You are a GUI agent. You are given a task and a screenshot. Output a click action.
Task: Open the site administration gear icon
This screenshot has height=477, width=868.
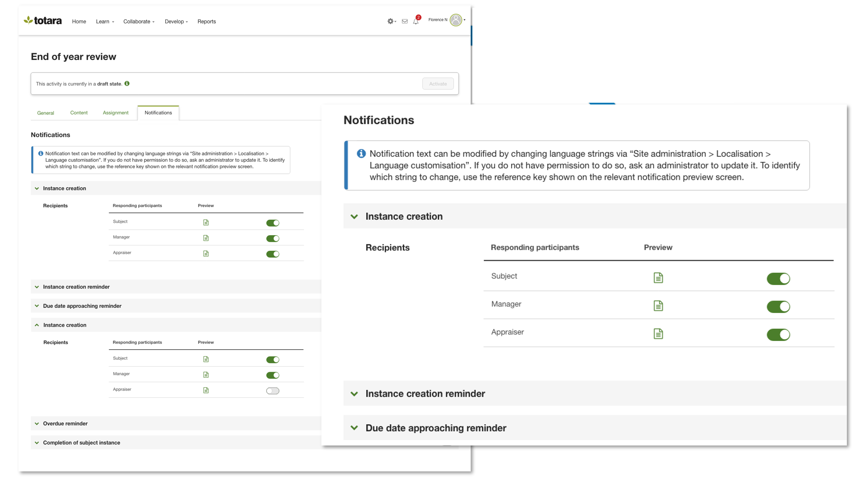coord(390,21)
